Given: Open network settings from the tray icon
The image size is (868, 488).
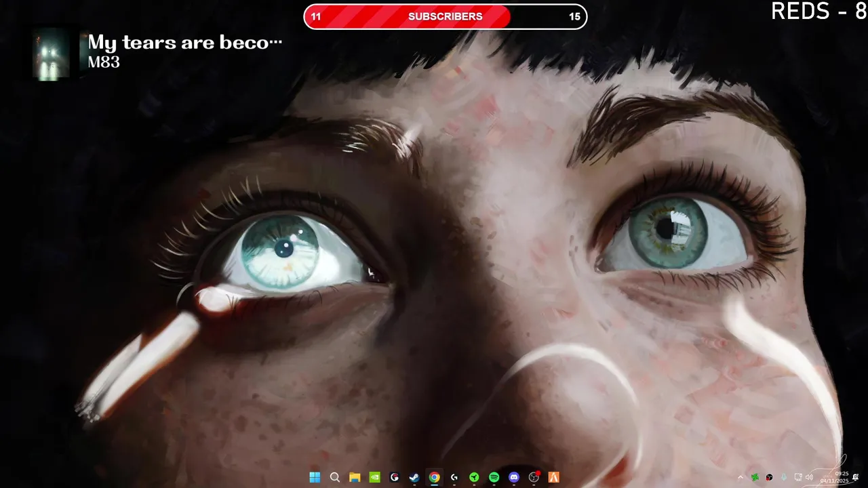Looking at the screenshot, I should pos(798,477).
